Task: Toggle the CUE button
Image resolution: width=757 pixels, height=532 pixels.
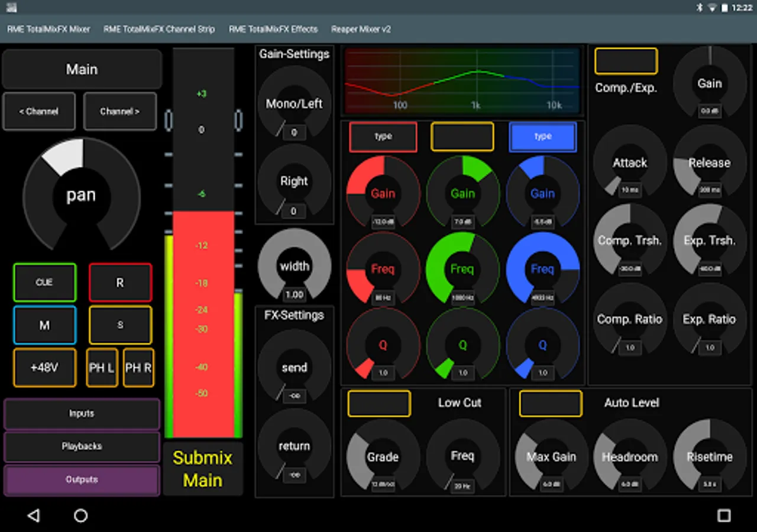Action: coord(45,283)
